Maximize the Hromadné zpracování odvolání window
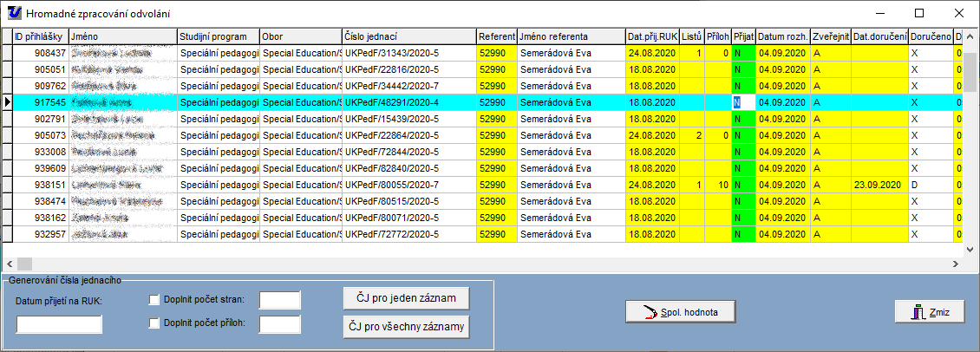 (x=919, y=14)
